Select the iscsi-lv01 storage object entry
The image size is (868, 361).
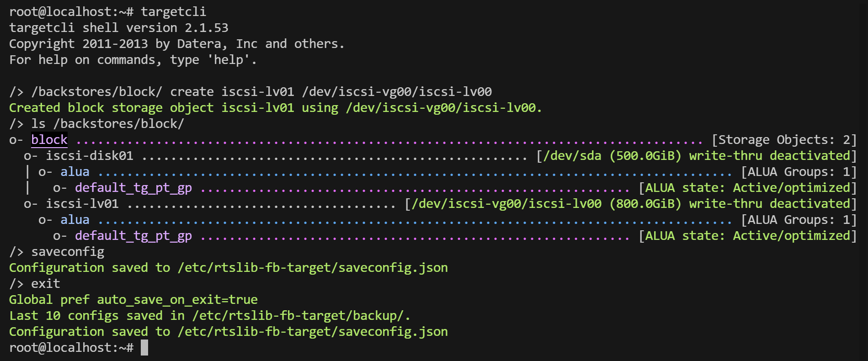pos(82,204)
